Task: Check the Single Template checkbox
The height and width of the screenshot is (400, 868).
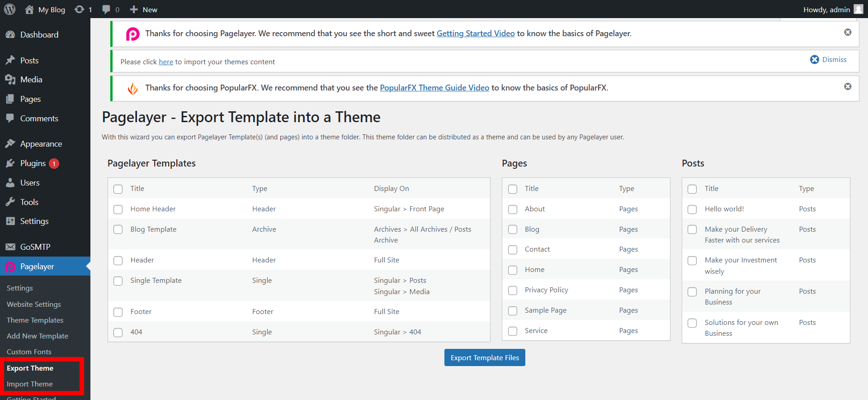Action: 118,281
